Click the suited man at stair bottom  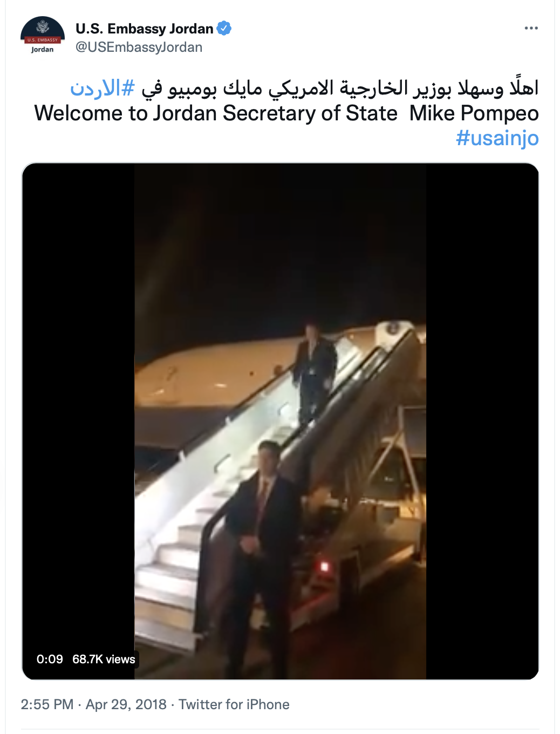tap(262, 556)
